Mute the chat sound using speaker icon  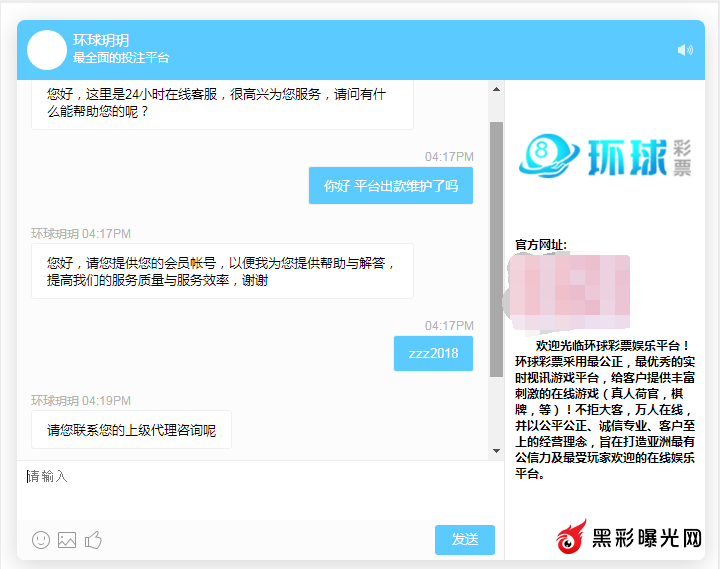coord(685,50)
